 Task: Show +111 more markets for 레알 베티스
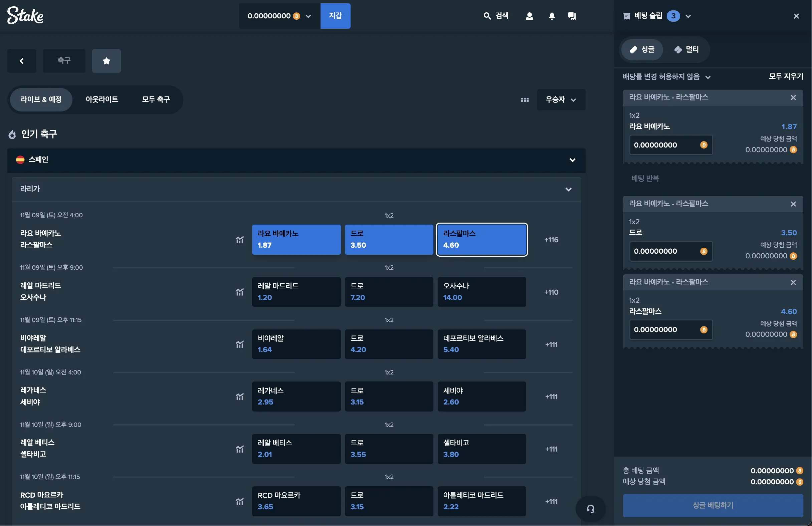tap(551, 449)
